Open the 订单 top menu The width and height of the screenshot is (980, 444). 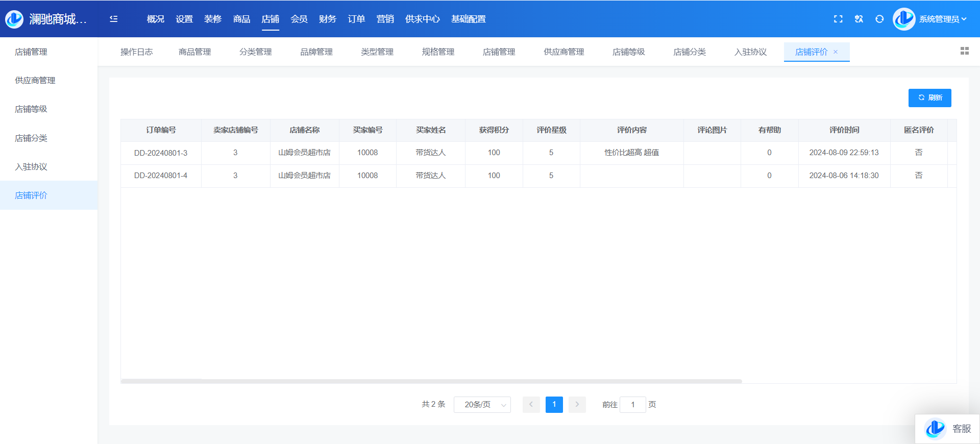(x=356, y=19)
